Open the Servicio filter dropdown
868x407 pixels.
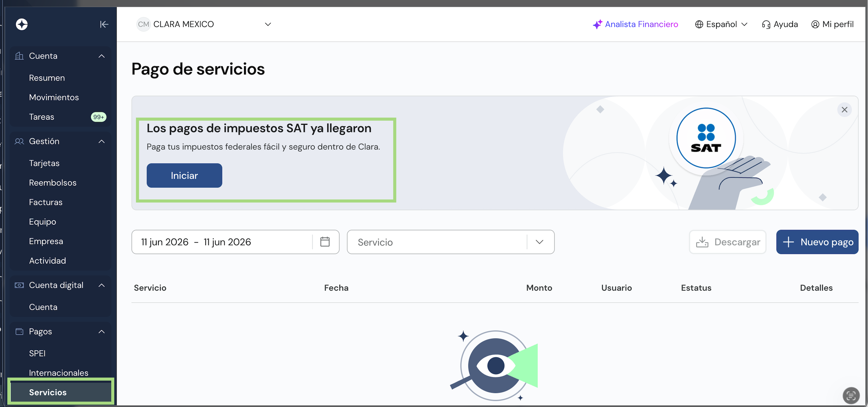[x=450, y=242]
